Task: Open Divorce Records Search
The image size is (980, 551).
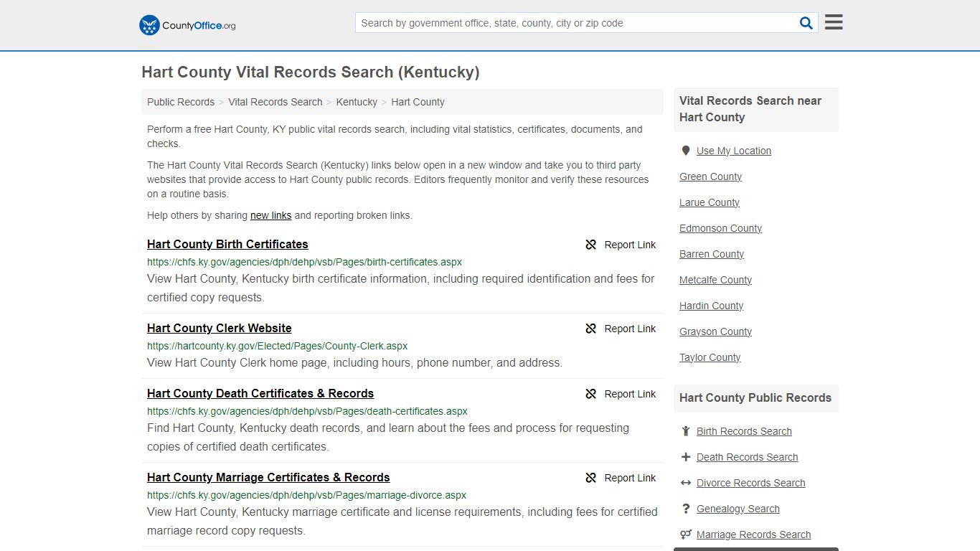Action: (x=750, y=483)
